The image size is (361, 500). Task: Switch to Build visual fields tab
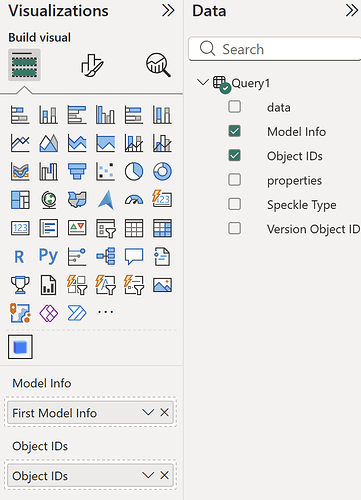tap(24, 65)
